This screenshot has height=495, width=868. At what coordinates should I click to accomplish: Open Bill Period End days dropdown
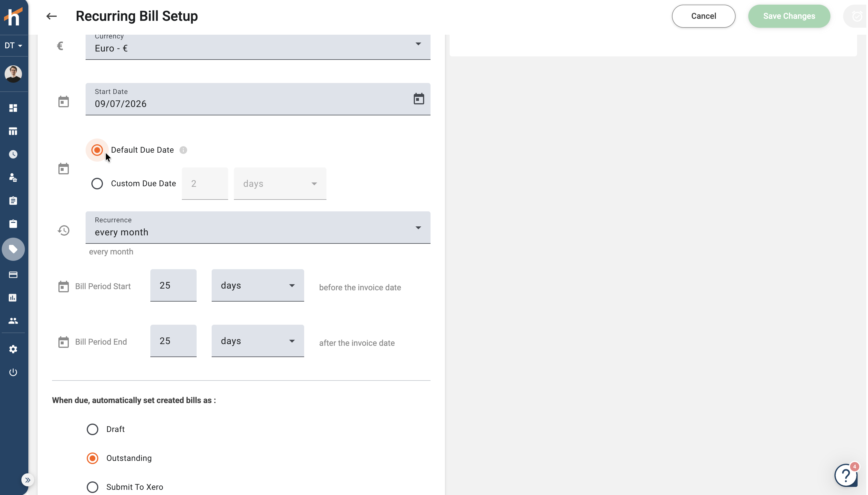pyautogui.click(x=258, y=341)
